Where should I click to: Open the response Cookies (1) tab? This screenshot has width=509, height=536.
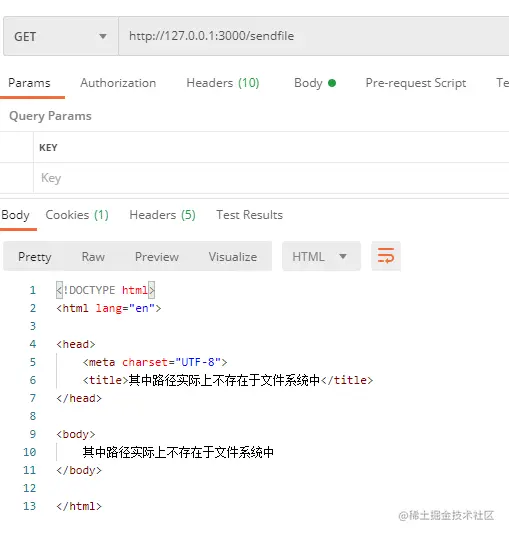pos(77,215)
